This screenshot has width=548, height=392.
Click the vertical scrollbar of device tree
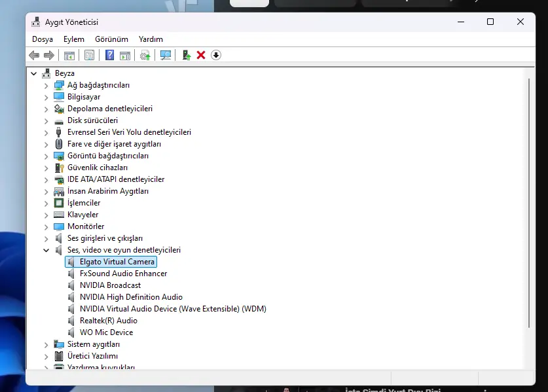529,203
